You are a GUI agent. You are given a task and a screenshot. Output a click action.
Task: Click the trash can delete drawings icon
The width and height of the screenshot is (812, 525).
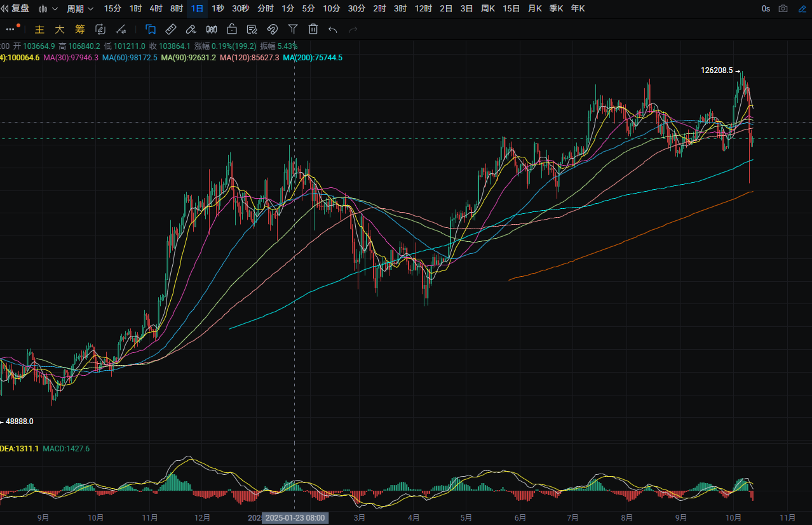(x=313, y=29)
